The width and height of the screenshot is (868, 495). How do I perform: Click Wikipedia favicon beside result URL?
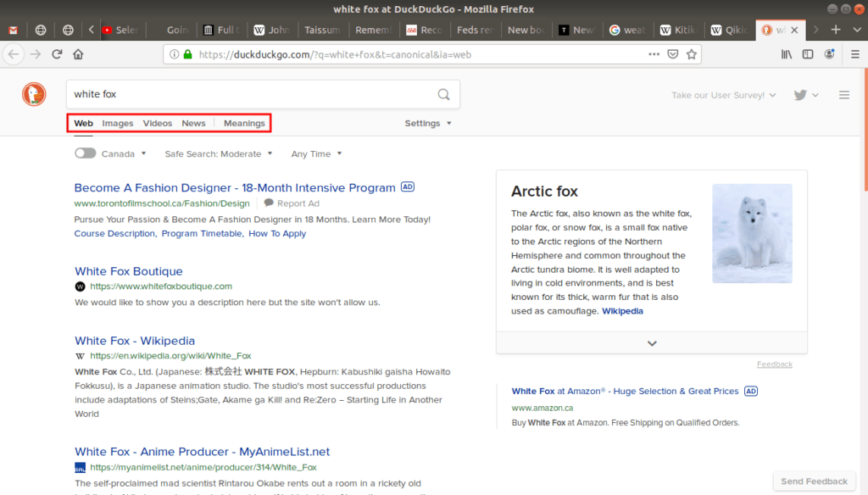(x=80, y=355)
